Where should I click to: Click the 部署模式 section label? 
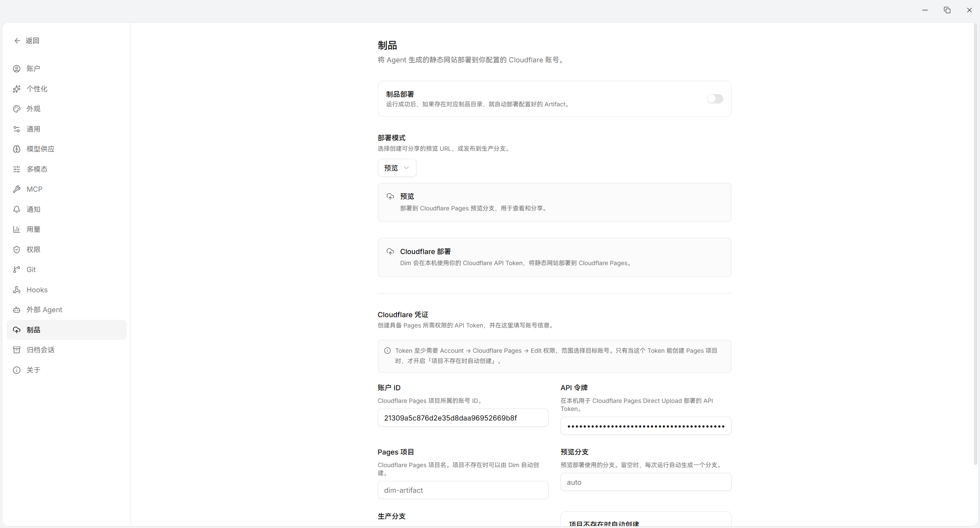click(x=391, y=138)
